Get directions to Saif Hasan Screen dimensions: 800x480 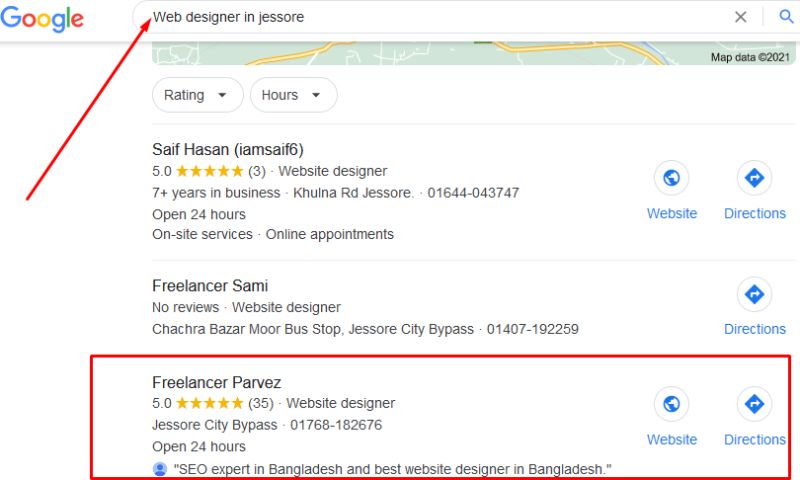pos(754,179)
